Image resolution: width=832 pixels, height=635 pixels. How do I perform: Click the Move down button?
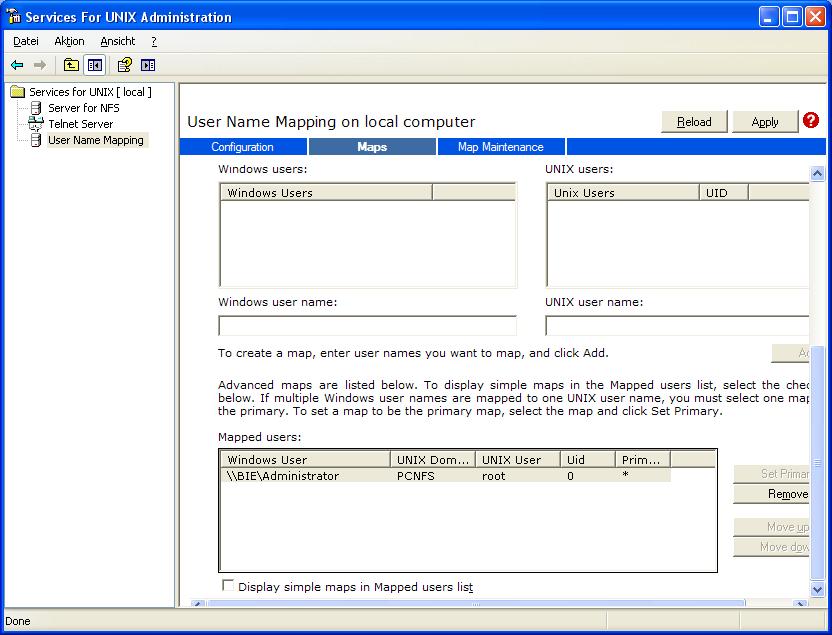coord(772,547)
